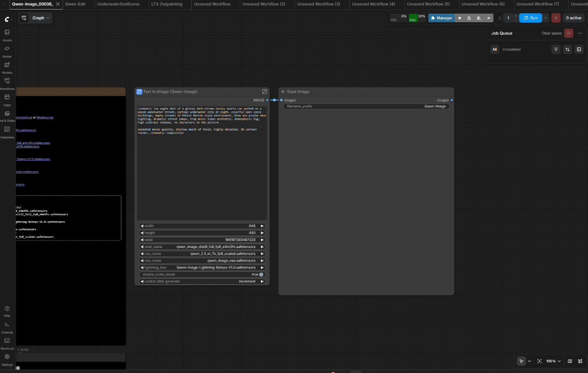Open the Graph mode dropdown
Viewport: 588px width, 373px height.
click(36, 18)
